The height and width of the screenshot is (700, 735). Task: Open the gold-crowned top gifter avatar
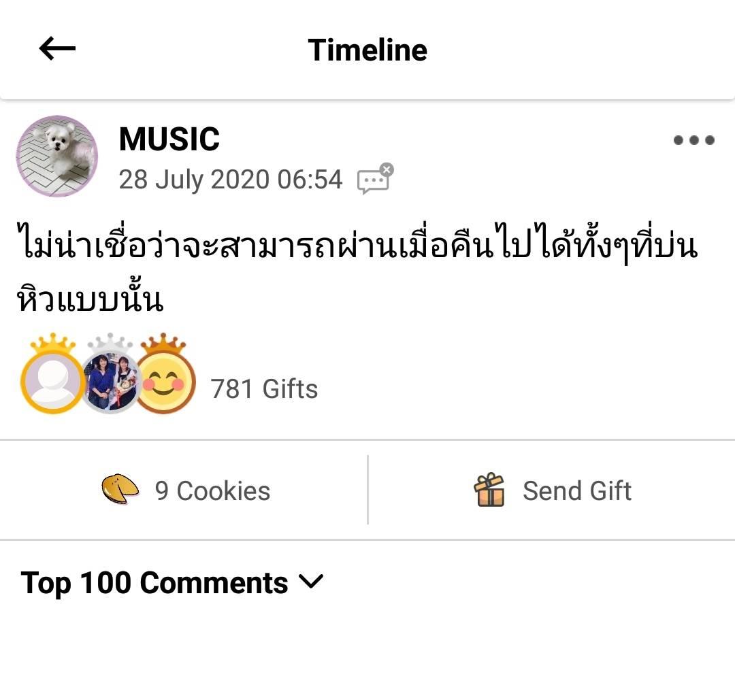coord(54,374)
